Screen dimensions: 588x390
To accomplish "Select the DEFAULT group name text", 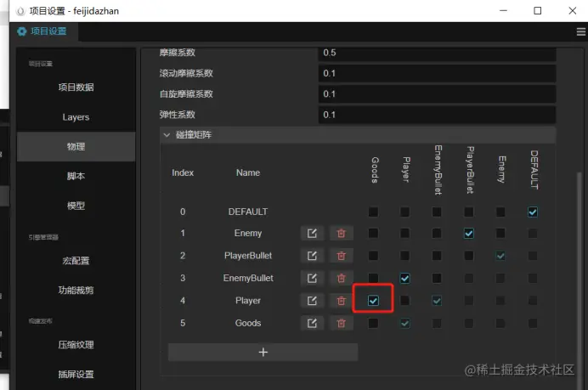I will pyautogui.click(x=248, y=212).
